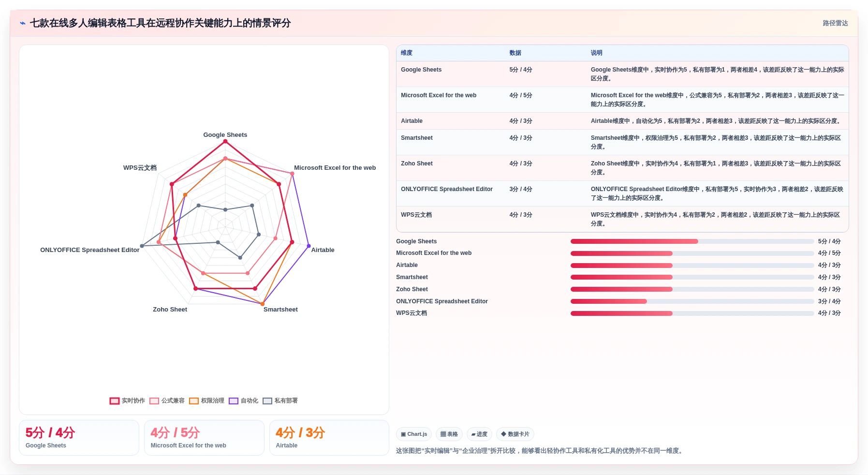Click the Google Sheets description text in table
This screenshot has width=868, height=475.
coord(718,74)
